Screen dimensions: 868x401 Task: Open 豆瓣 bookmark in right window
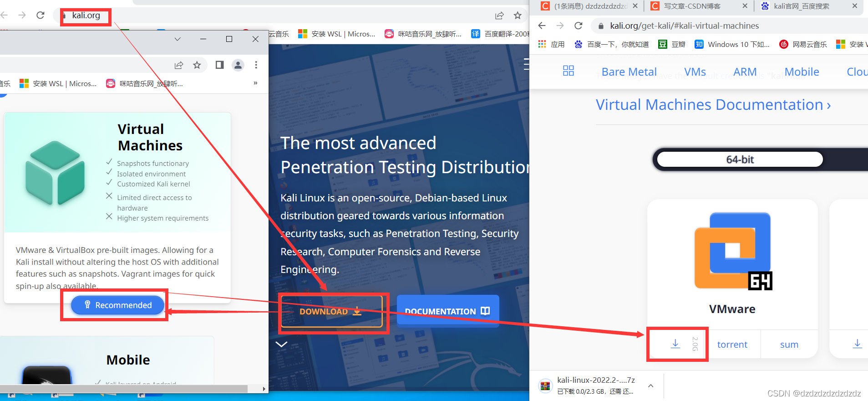coord(672,44)
